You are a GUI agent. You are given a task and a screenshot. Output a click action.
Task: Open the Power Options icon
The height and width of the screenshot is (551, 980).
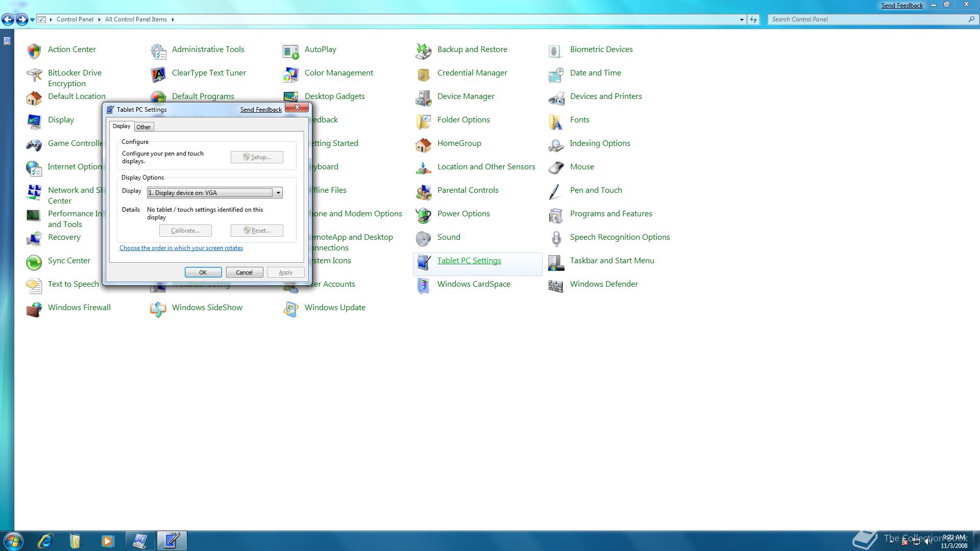click(424, 215)
